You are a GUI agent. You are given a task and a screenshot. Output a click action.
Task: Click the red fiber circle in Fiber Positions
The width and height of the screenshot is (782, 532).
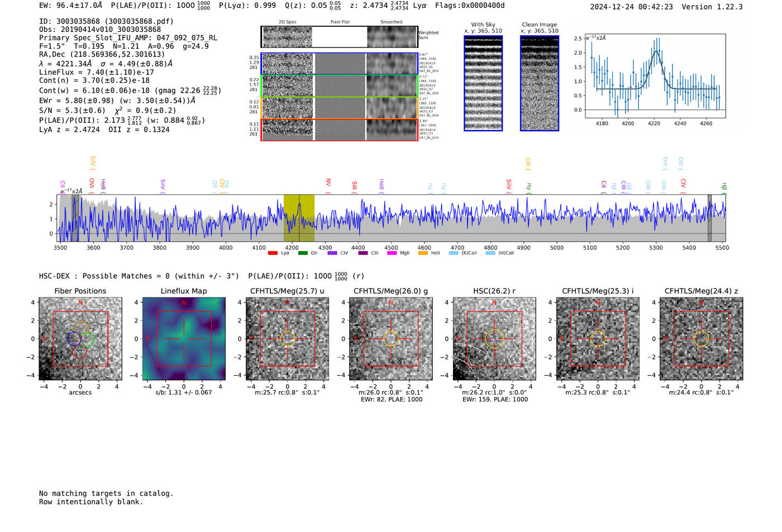click(79, 351)
